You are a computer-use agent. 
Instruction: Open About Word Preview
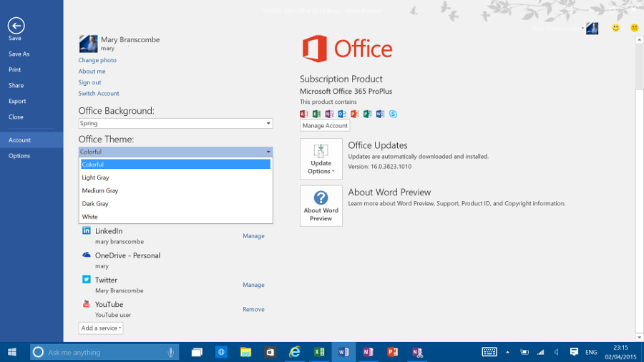click(321, 206)
